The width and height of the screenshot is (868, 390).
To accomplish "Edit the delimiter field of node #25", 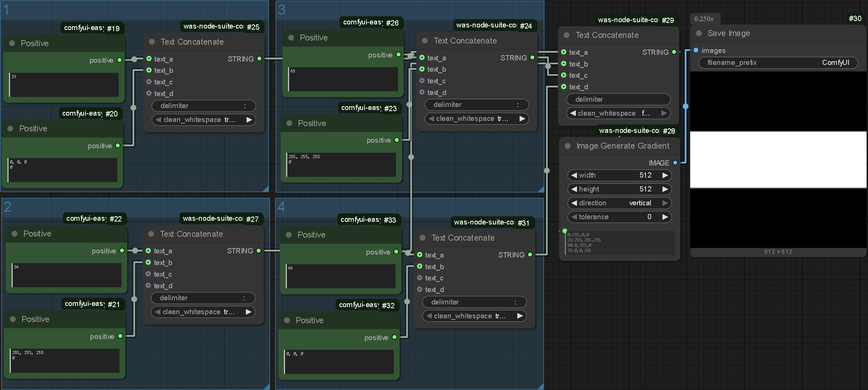I will (204, 106).
